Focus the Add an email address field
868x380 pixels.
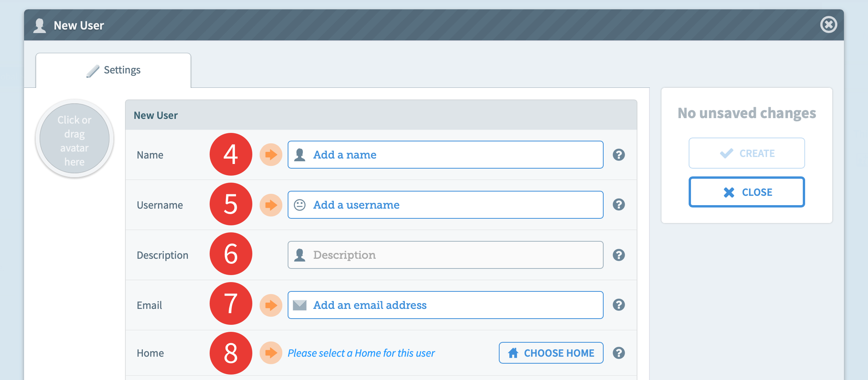(x=445, y=305)
